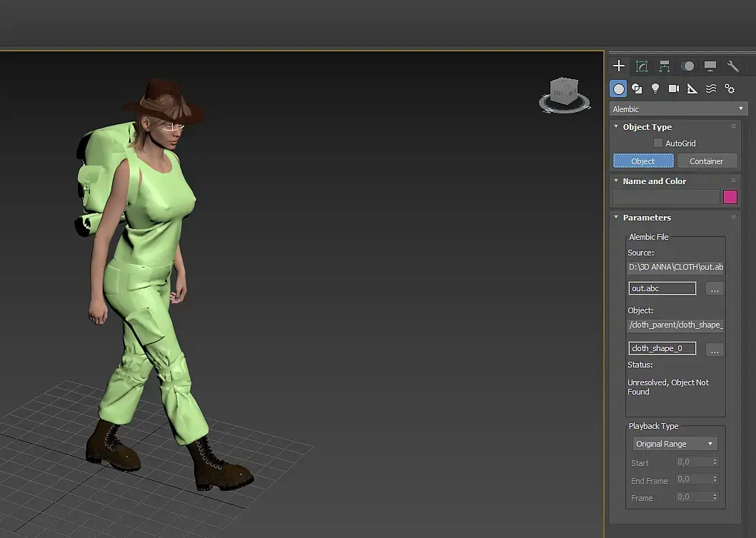
Task: Select the Lights category icon
Action: pos(655,88)
